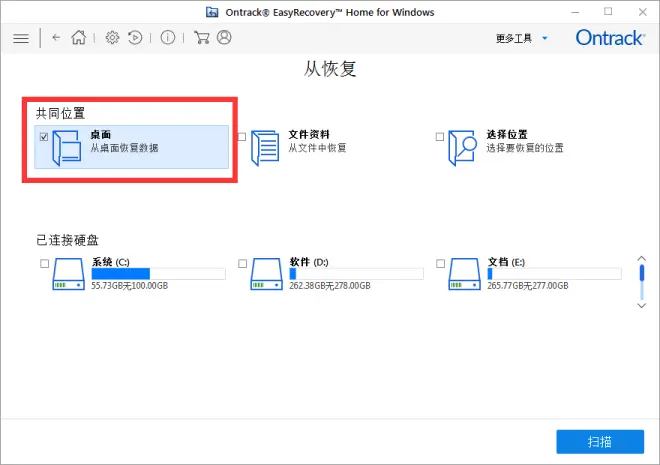Close the EasyRecovery window

click(642, 12)
